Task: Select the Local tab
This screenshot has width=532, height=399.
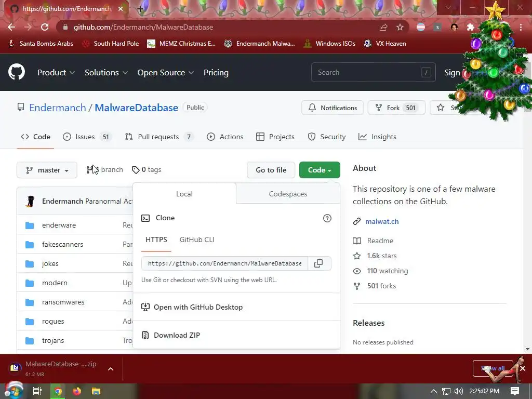Action: coord(184,194)
